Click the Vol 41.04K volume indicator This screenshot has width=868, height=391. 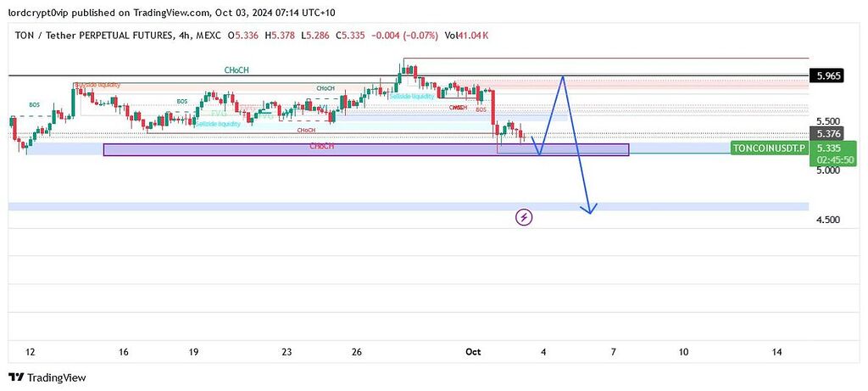click(x=467, y=35)
